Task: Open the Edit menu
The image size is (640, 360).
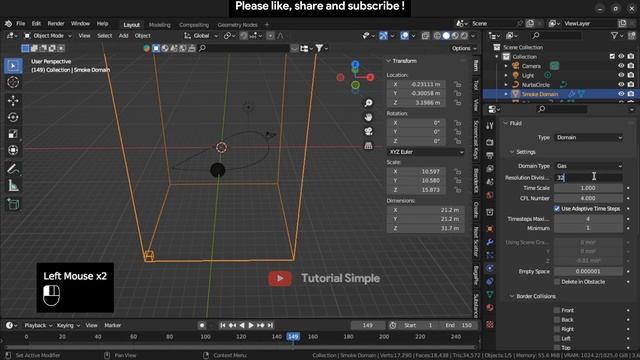Action: point(36,24)
